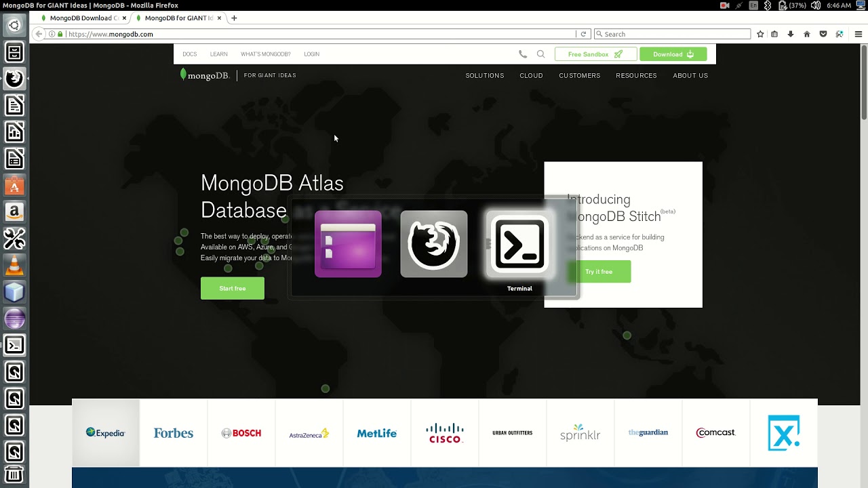Open a new tab with plus button
This screenshot has width=868, height=488.
(234, 18)
